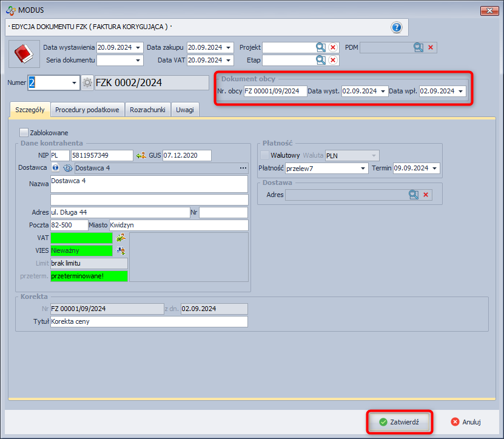Click the Tytuł field containing Korekta ceny
Image resolution: width=504 pixels, height=439 pixels.
point(149,321)
